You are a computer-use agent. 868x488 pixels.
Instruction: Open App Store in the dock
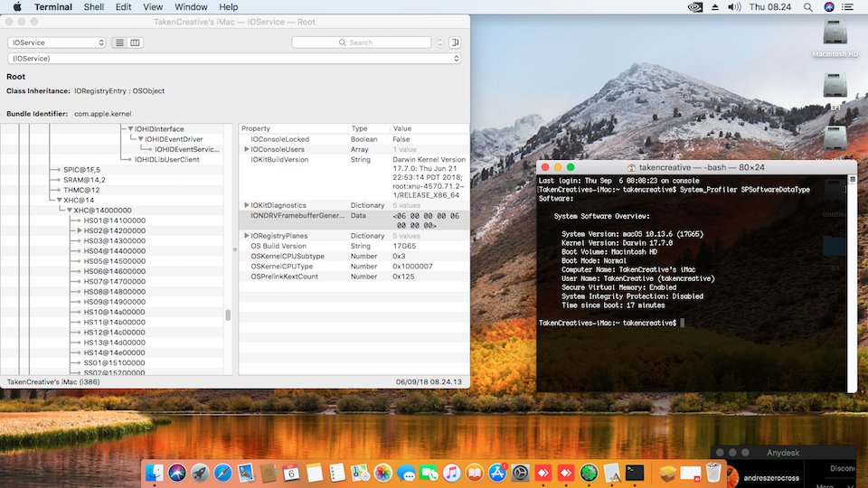tap(497, 473)
